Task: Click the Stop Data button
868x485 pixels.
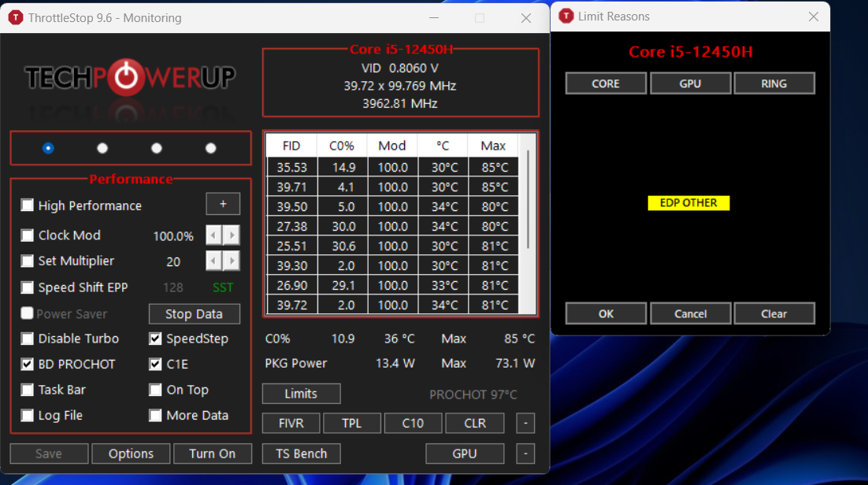Action: [195, 314]
